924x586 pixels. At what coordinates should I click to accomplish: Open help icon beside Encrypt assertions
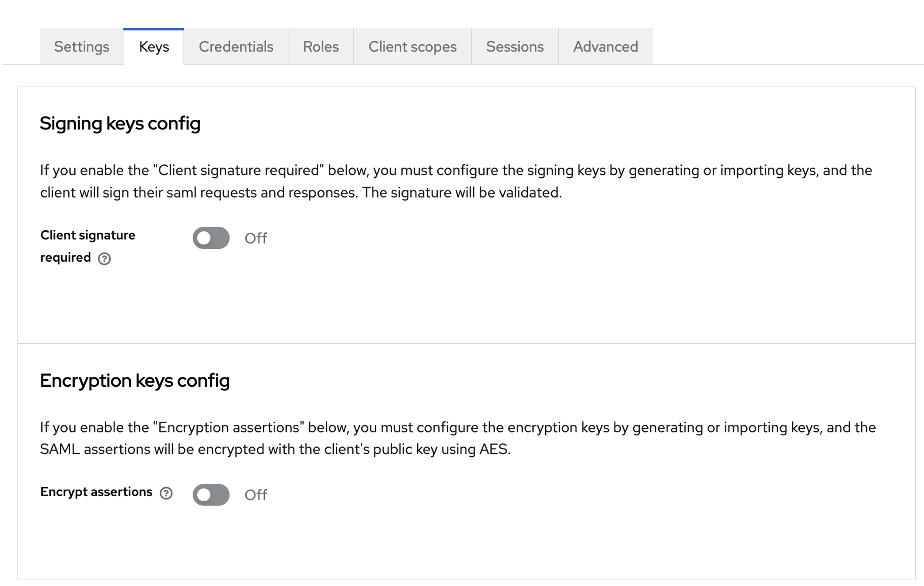pos(166,493)
